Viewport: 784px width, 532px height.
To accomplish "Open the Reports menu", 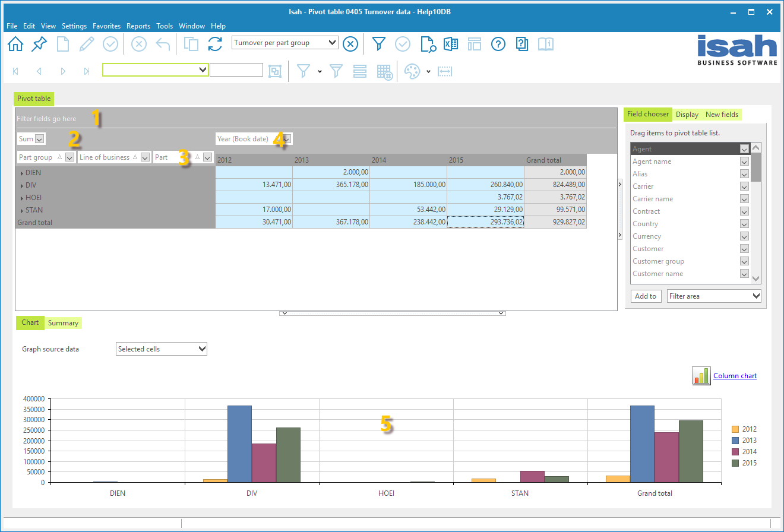I will 138,26.
